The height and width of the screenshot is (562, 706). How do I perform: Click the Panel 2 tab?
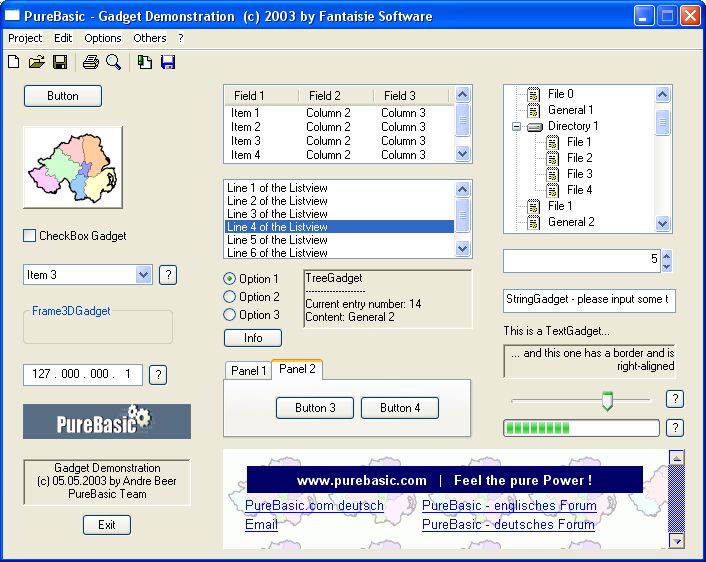297,369
